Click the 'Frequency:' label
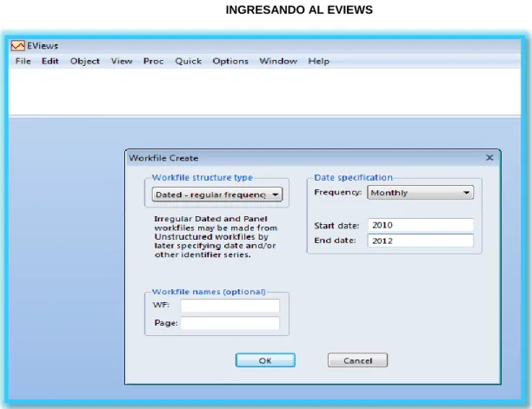 coord(338,192)
